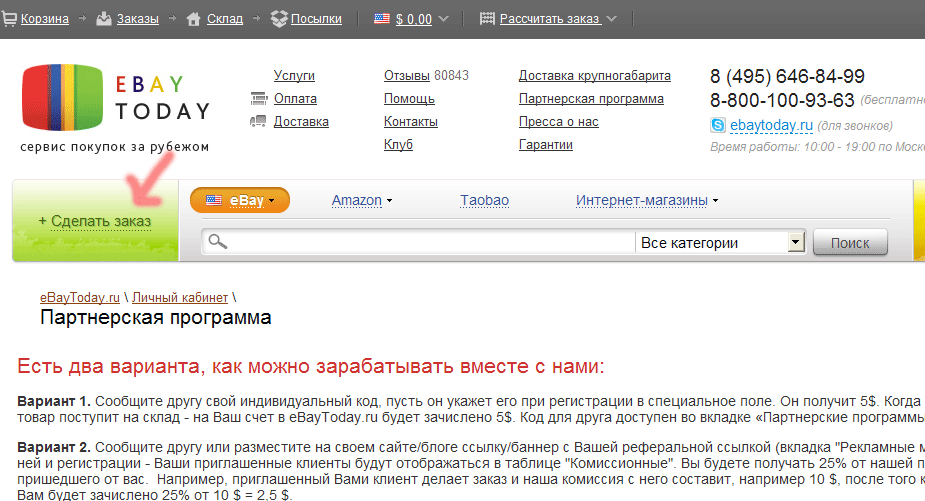Click the Личный кабинет breadcrumb link
Screen dimensions: 925x501
(x=180, y=297)
